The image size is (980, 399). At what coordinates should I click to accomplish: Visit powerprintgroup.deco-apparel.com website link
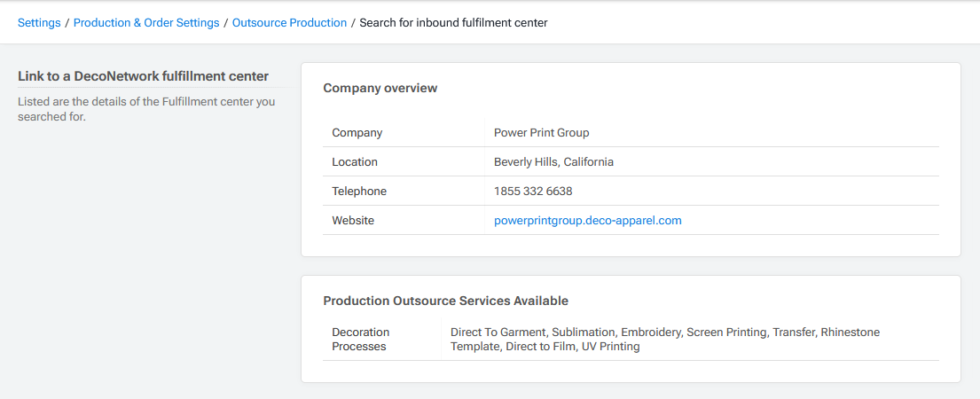tap(587, 221)
